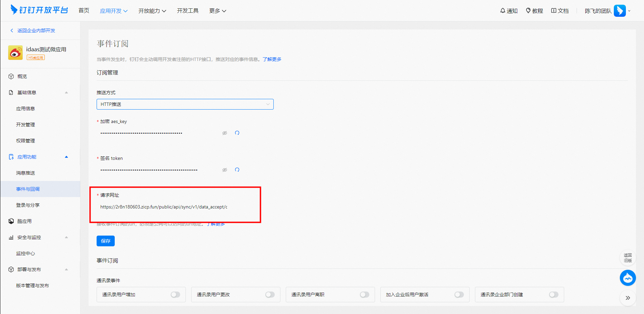Click the double-arrow expand icon at bottom right

(x=628, y=298)
